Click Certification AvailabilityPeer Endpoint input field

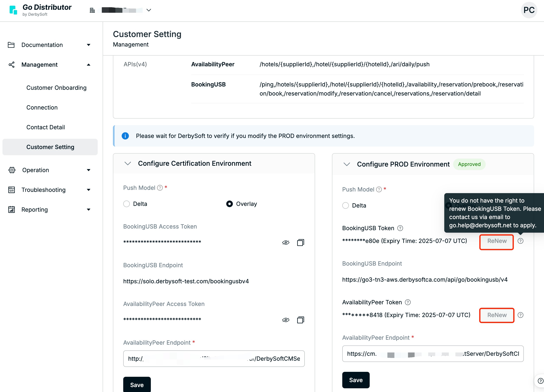pos(214,359)
